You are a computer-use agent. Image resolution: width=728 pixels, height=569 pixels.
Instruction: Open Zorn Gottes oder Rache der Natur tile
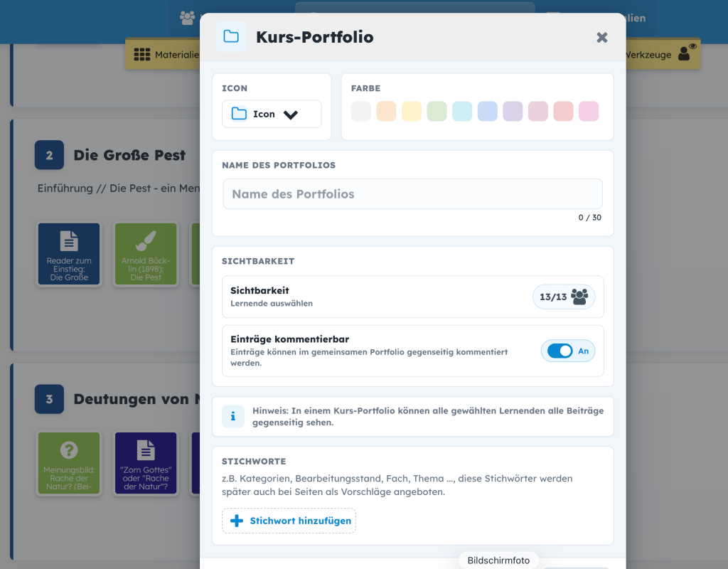(146, 463)
